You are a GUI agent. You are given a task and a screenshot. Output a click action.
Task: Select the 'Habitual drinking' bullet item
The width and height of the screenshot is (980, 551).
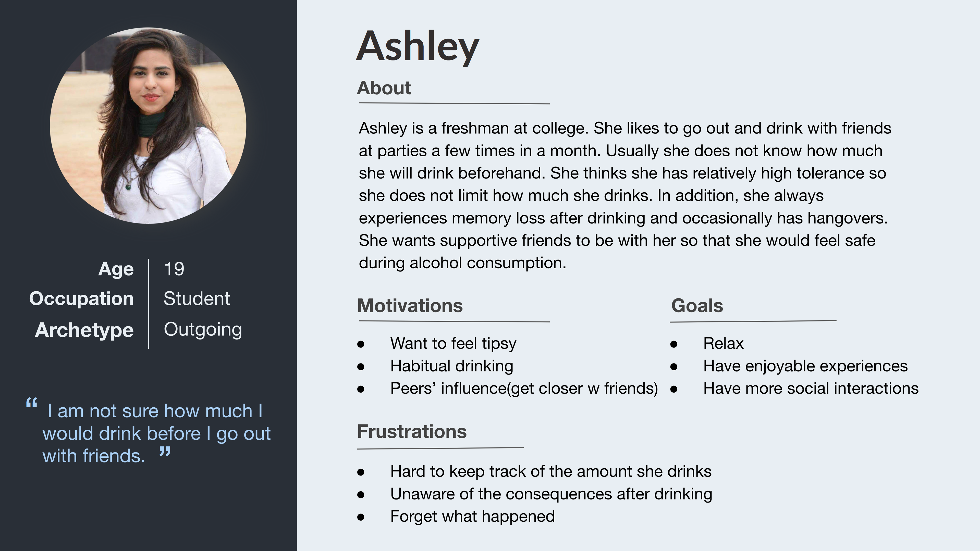coord(451,366)
